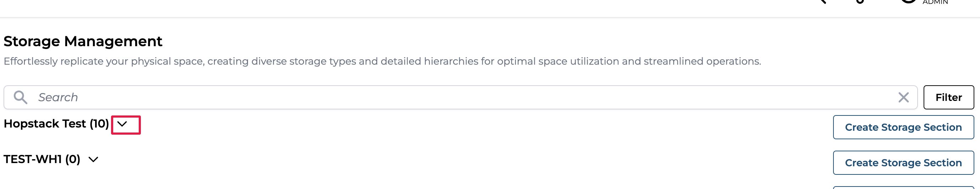Click the partially visible button at the bottom right
The image size is (980, 189).
point(903,188)
